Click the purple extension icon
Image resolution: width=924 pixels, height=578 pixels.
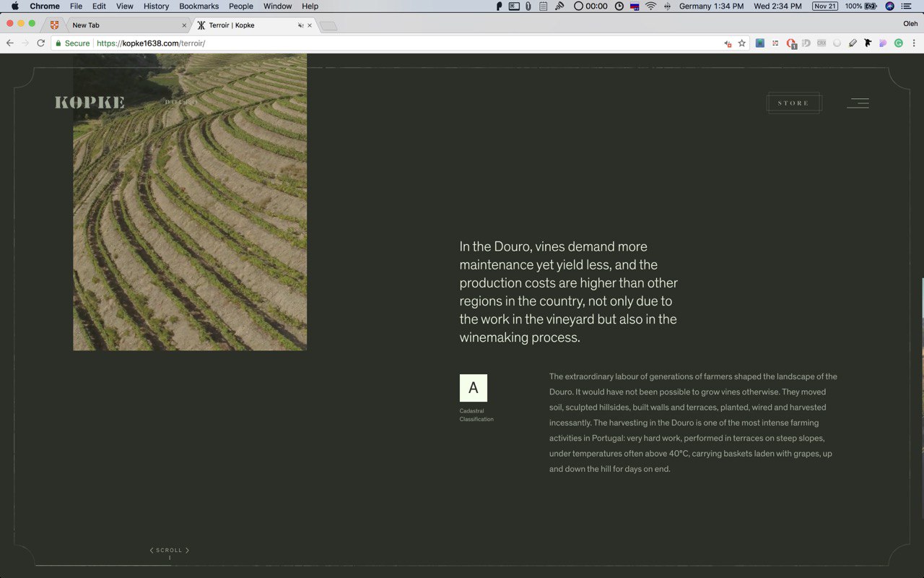pyautogui.click(x=883, y=43)
